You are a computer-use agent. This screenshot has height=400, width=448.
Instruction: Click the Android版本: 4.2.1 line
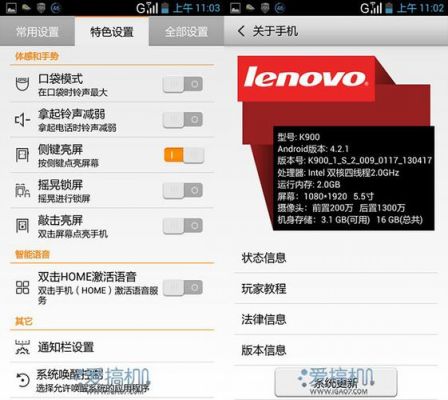pyautogui.click(x=313, y=149)
